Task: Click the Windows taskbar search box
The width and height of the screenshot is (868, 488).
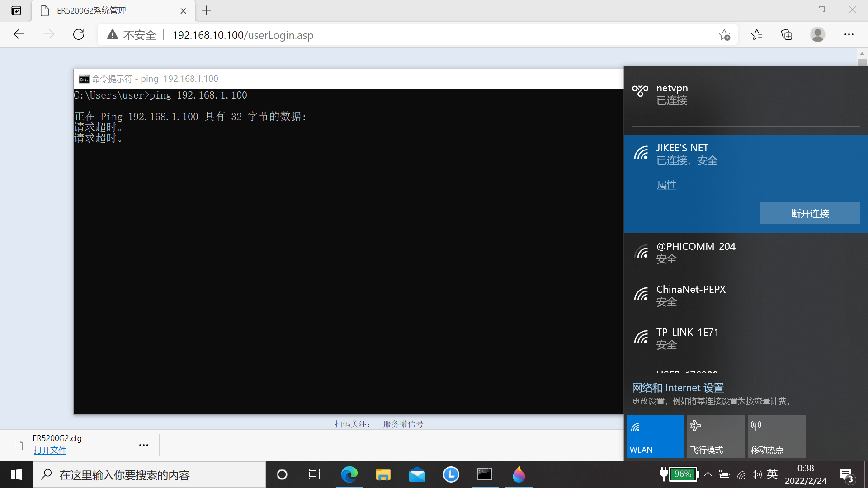Action: click(149, 475)
